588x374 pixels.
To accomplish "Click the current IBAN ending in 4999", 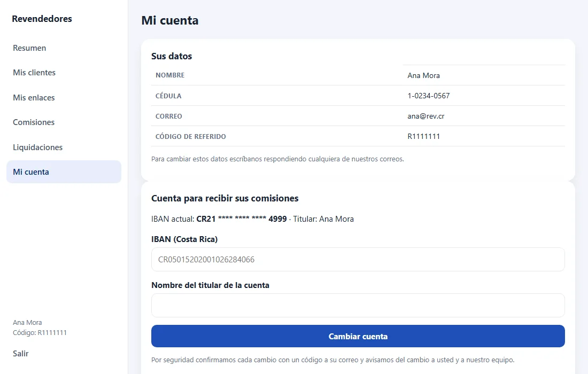I will point(242,219).
